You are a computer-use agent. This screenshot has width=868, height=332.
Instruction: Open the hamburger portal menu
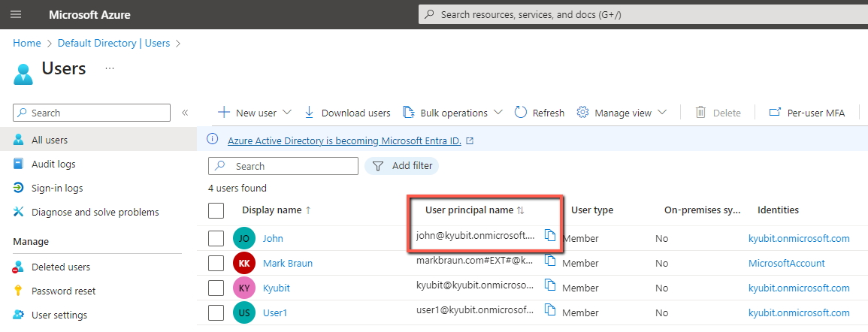[16, 14]
